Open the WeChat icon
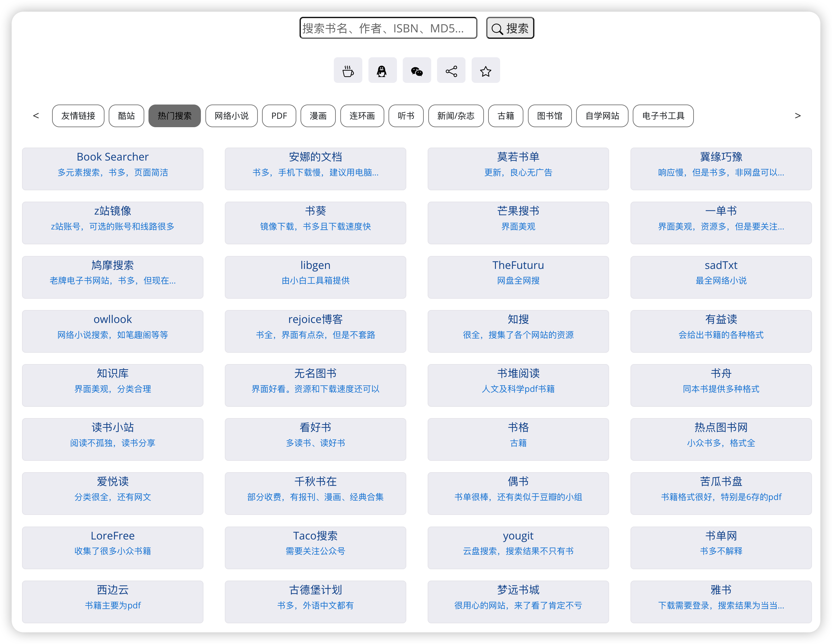 coord(417,71)
